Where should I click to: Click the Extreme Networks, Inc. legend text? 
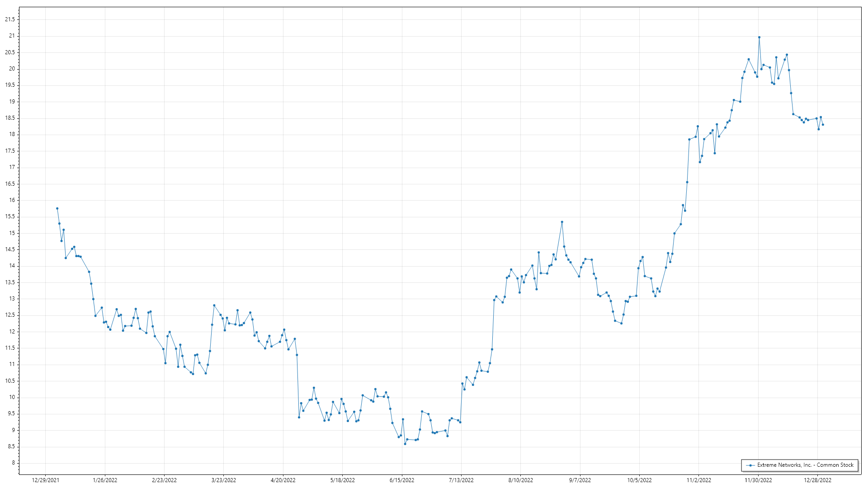[805, 465]
